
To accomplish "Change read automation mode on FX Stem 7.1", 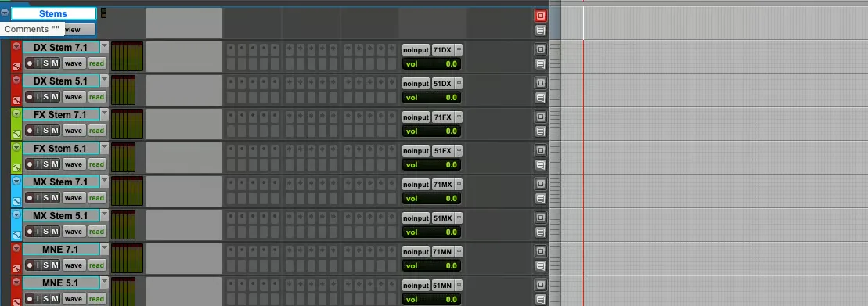I will [96, 131].
